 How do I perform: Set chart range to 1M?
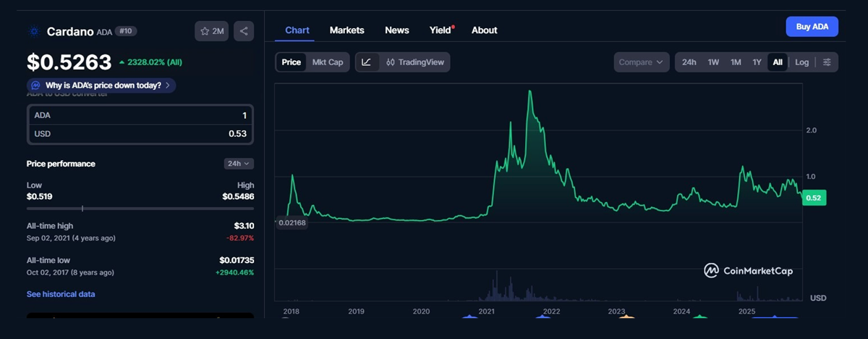click(x=736, y=62)
